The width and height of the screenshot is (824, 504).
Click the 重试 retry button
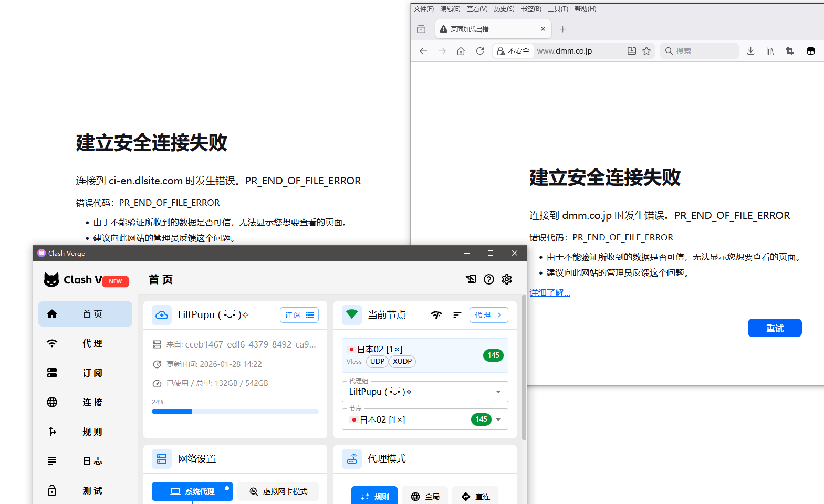[774, 328]
